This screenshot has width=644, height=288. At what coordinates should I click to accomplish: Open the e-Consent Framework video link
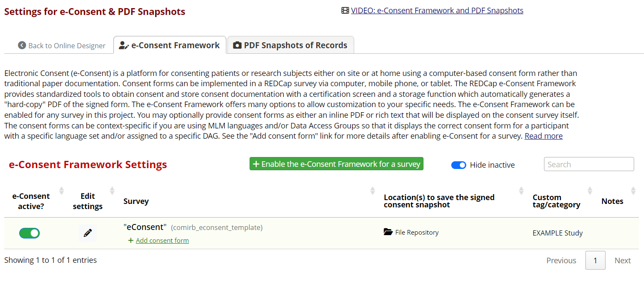(x=437, y=10)
